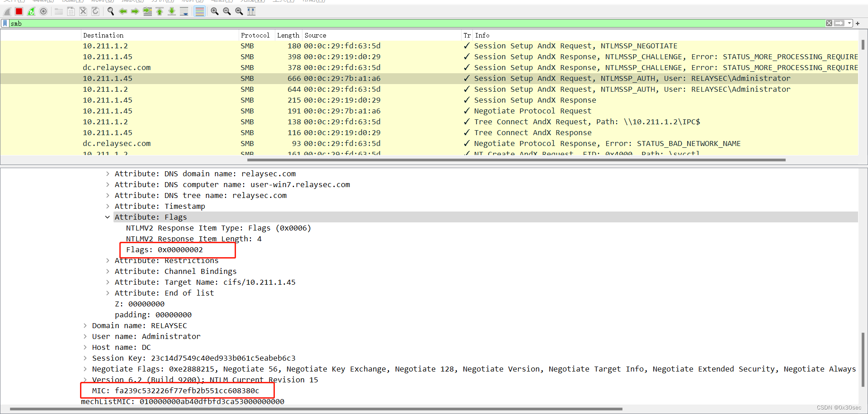Open Go to specified packet
This screenshot has height=414, width=868.
coord(147,11)
